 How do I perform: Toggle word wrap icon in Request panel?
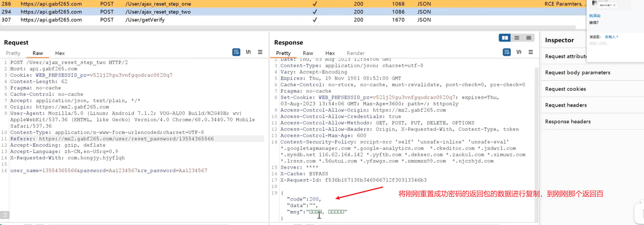tap(236, 52)
